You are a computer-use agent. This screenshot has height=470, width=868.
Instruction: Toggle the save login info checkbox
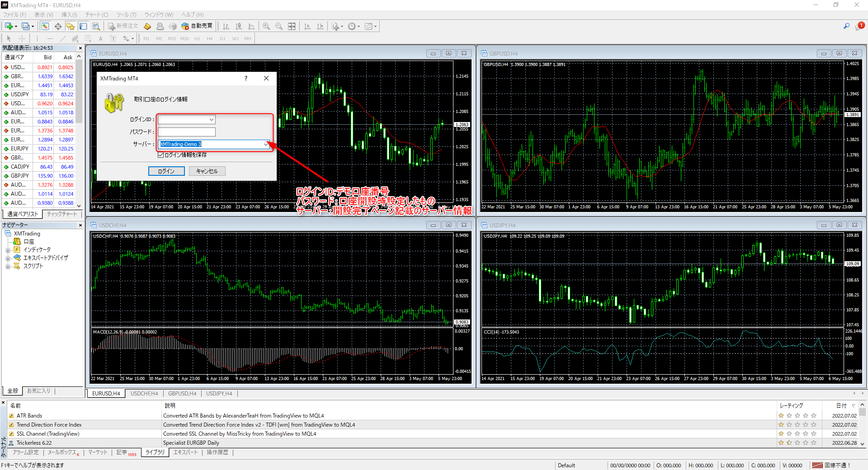click(x=160, y=155)
